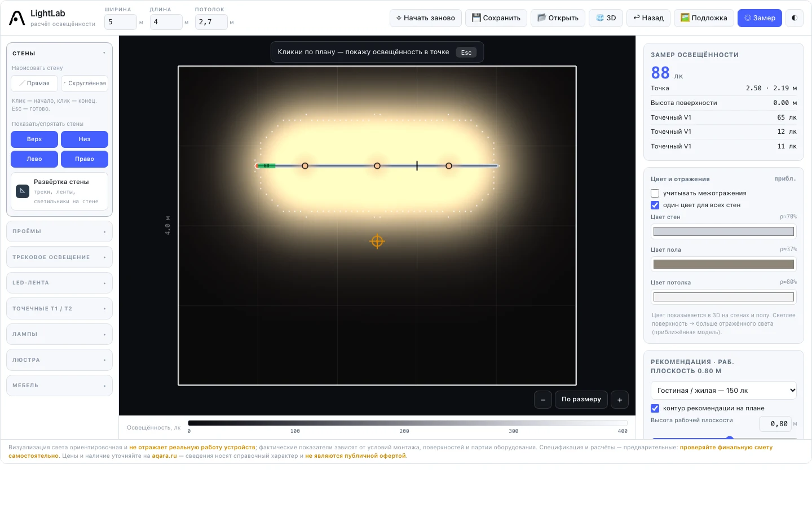
Task: Expand the LED-лента section
Action: pyautogui.click(x=59, y=283)
